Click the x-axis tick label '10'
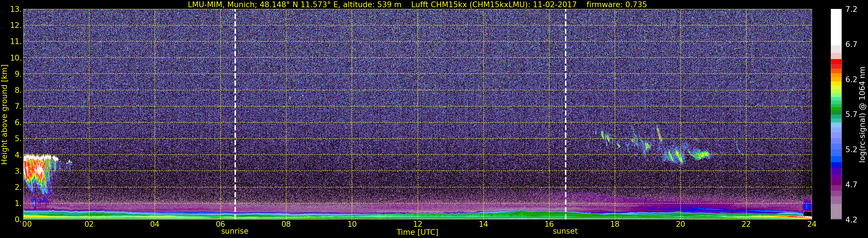Screen dimensions: 868x238 click(x=352, y=224)
